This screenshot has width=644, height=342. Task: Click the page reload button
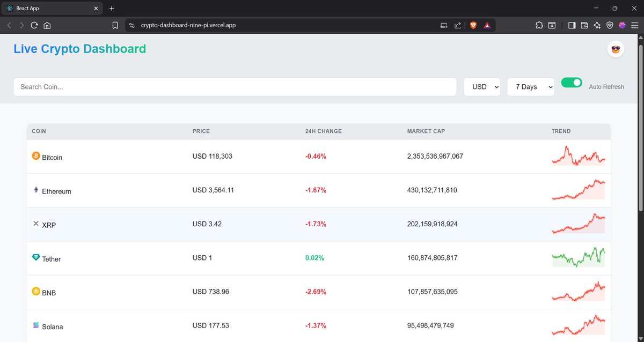click(34, 25)
